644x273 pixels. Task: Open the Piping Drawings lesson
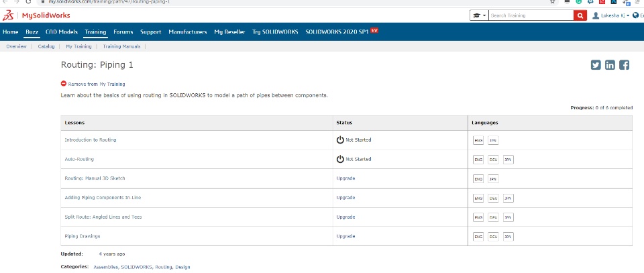click(x=82, y=237)
